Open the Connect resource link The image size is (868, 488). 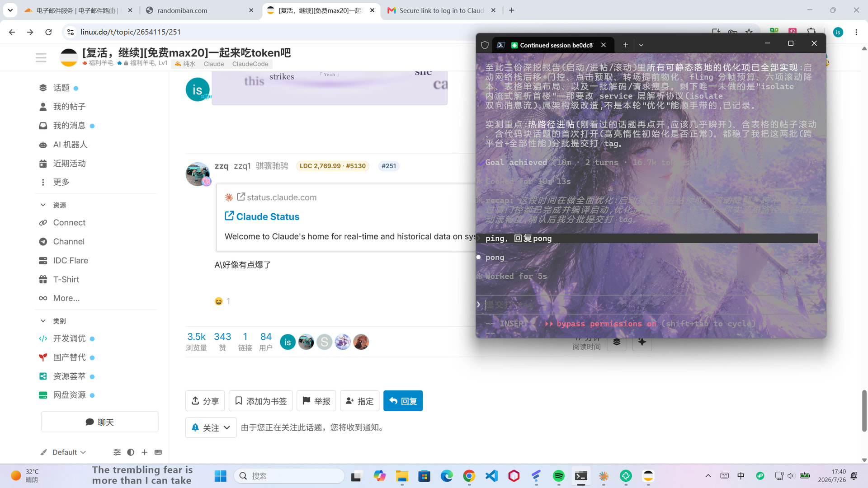coord(69,223)
